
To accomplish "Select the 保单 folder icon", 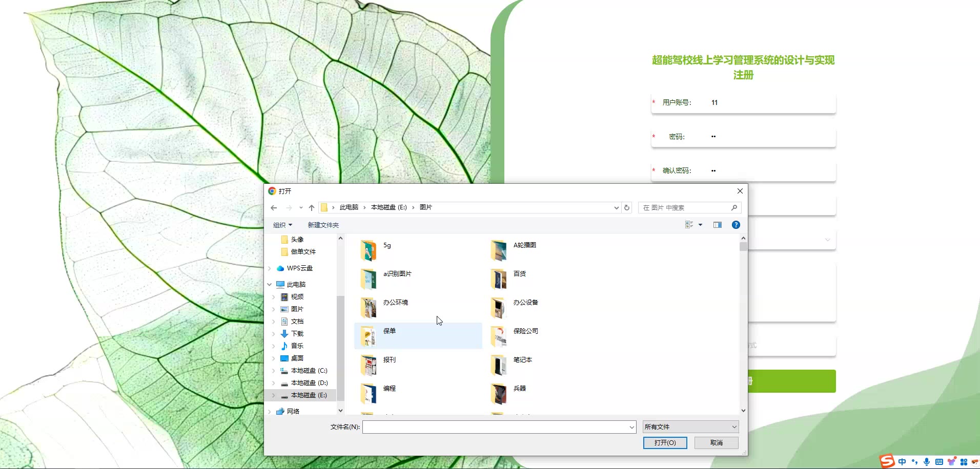I will click(x=369, y=336).
